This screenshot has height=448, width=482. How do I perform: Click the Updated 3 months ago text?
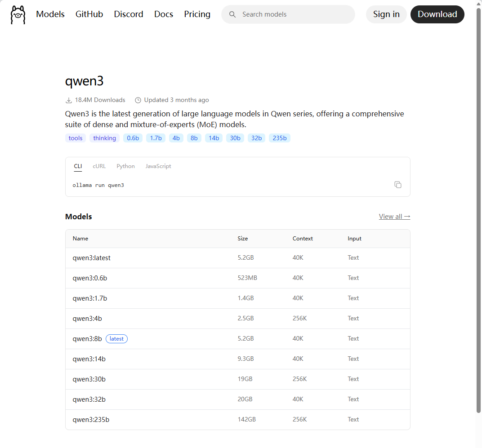click(x=176, y=100)
